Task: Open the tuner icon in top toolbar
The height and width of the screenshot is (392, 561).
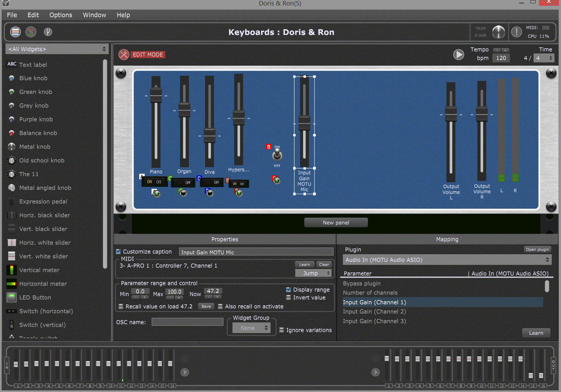Action: click(x=48, y=32)
